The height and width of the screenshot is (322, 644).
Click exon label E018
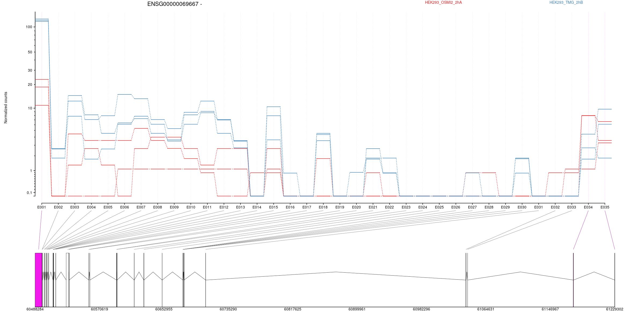323,207
